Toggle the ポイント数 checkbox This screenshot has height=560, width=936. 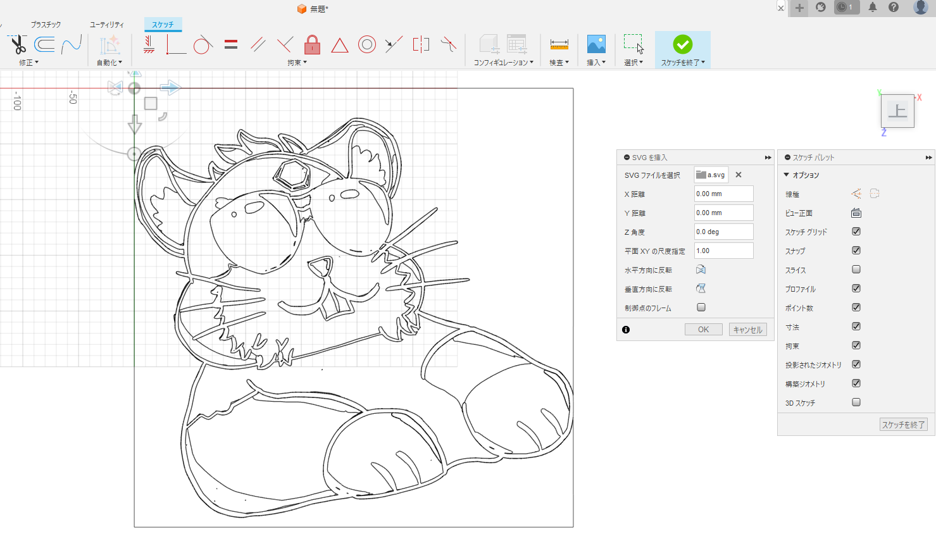click(x=856, y=308)
